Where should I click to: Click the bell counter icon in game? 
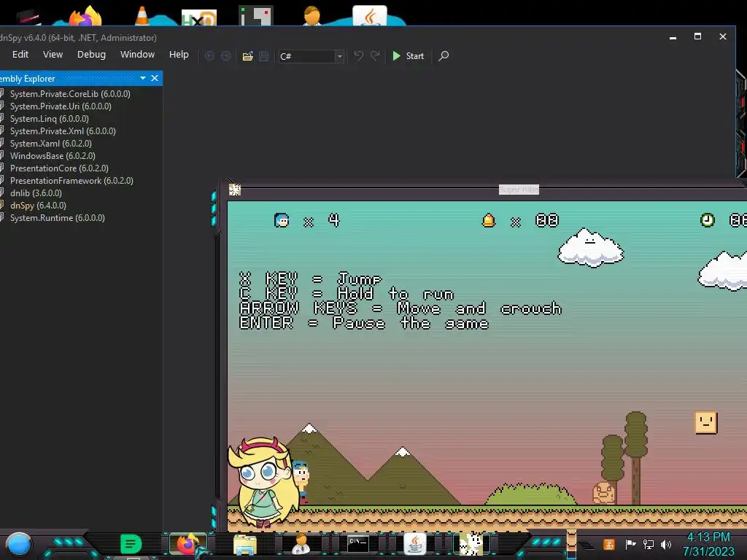point(488,220)
